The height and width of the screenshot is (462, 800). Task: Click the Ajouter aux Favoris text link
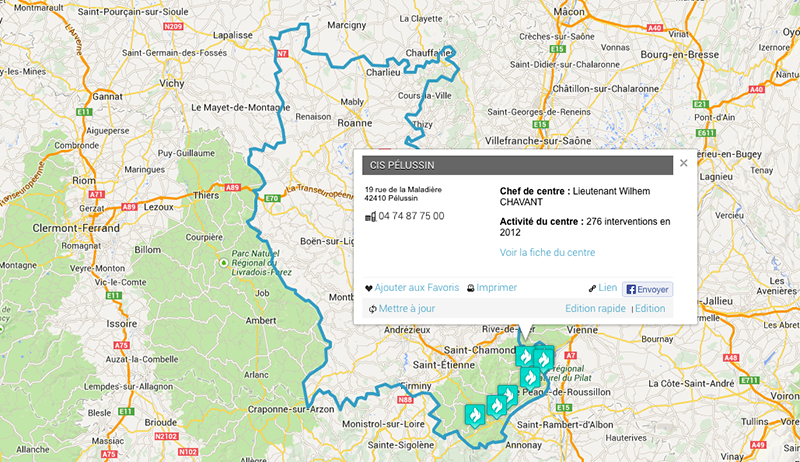coord(417,288)
